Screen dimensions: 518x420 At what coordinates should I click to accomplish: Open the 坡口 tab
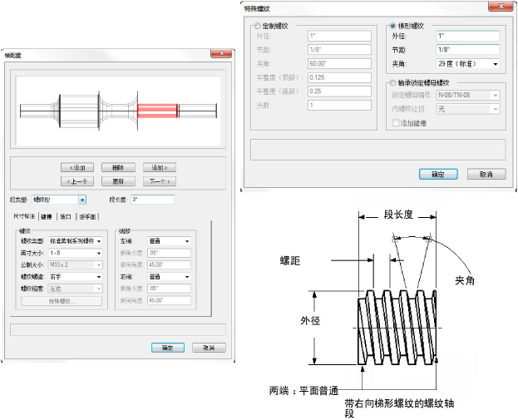click(66, 216)
